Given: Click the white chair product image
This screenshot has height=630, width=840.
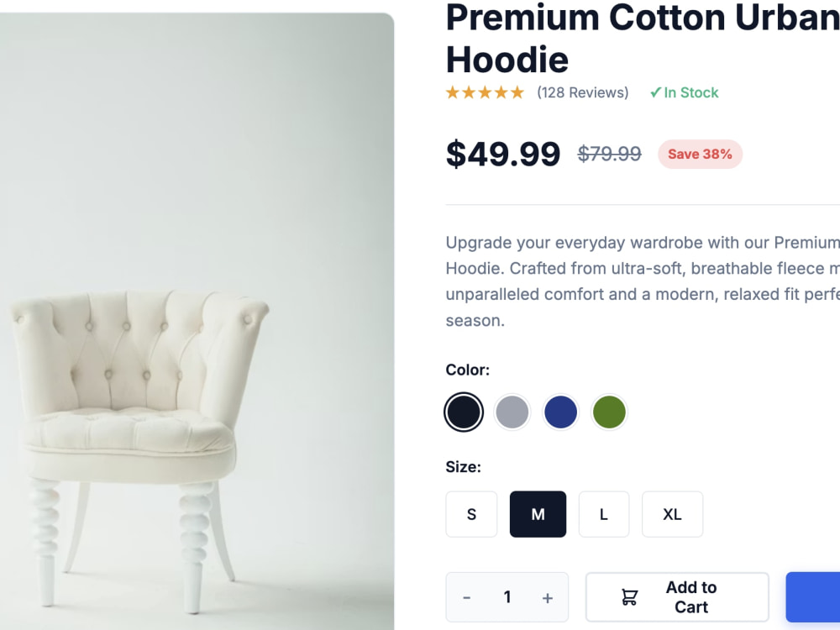Looking at the screenshot, I should pyautogui.click(x=197, y=322).
